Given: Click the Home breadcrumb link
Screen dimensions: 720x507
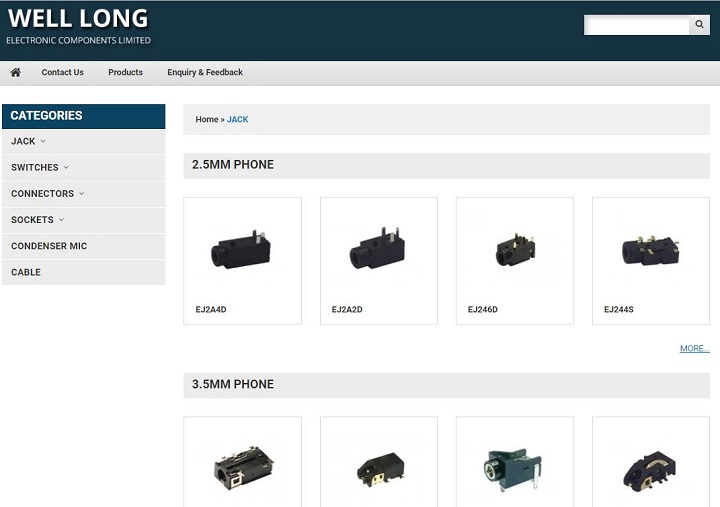Looking at the screenshot, I should pos(207,119).
